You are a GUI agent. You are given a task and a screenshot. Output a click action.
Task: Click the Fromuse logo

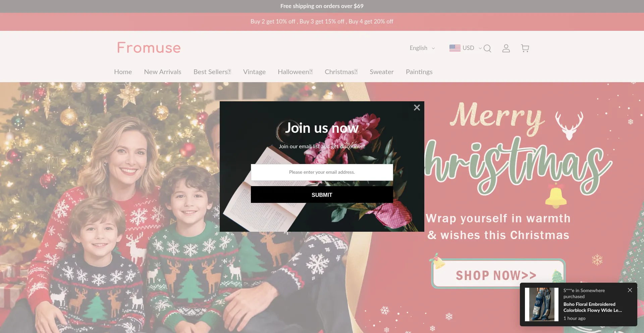(149, 48)
